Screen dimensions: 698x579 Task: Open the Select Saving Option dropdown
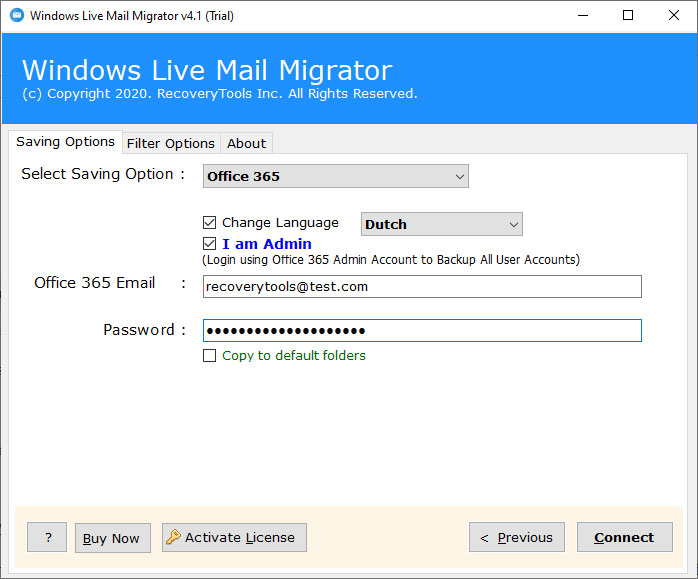[x=336, y=176]
